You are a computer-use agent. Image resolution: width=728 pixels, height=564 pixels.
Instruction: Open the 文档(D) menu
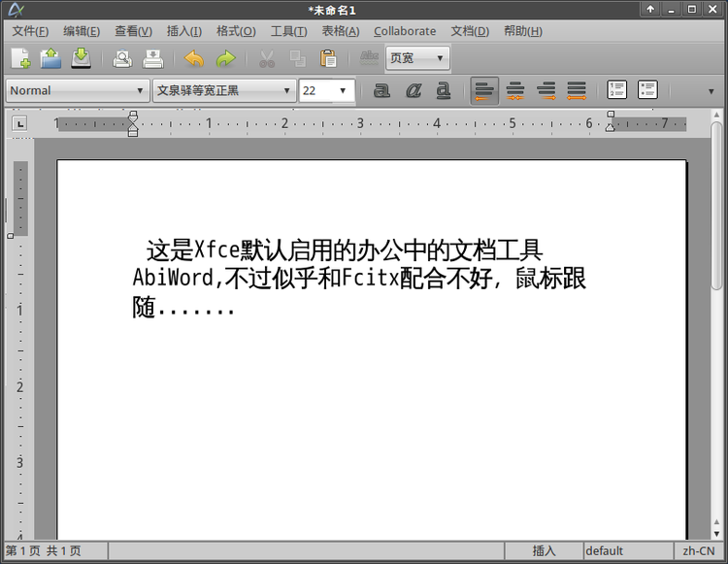470,31
